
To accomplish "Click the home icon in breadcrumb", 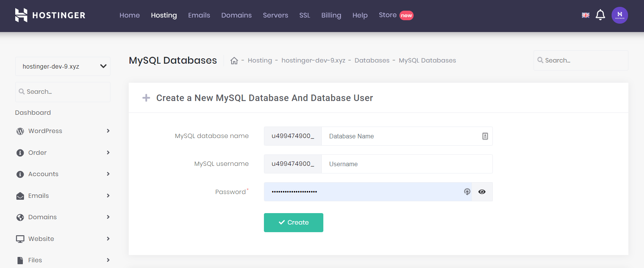I will (234, 61).
